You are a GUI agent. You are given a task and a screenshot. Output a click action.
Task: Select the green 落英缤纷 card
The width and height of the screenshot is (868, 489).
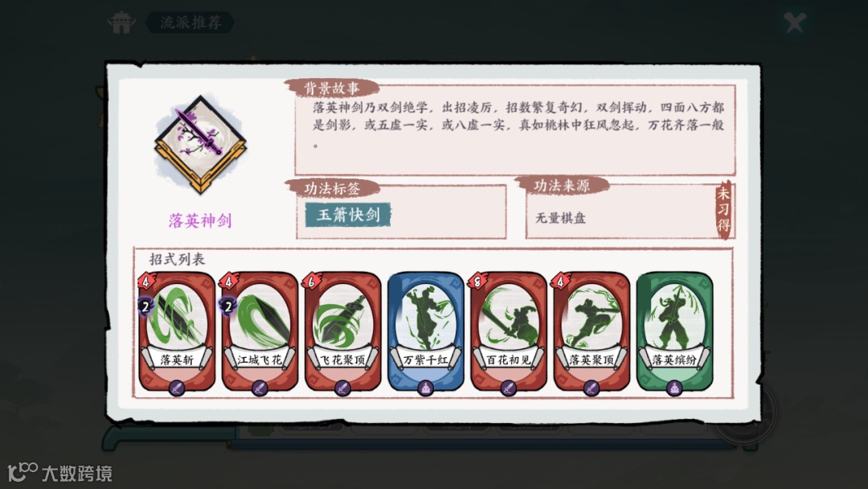click(675, 331)
